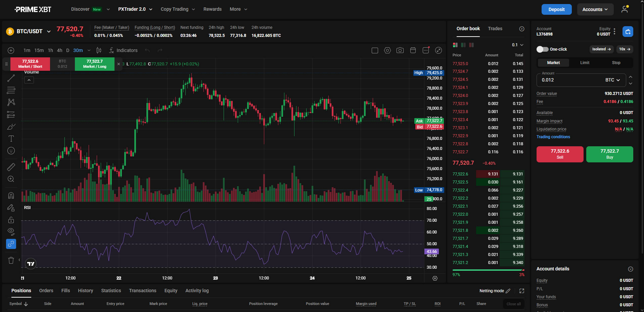Click the trash remove drawings icon
Viewport: 644px width, 312px height.
click(x=11, y=260)
